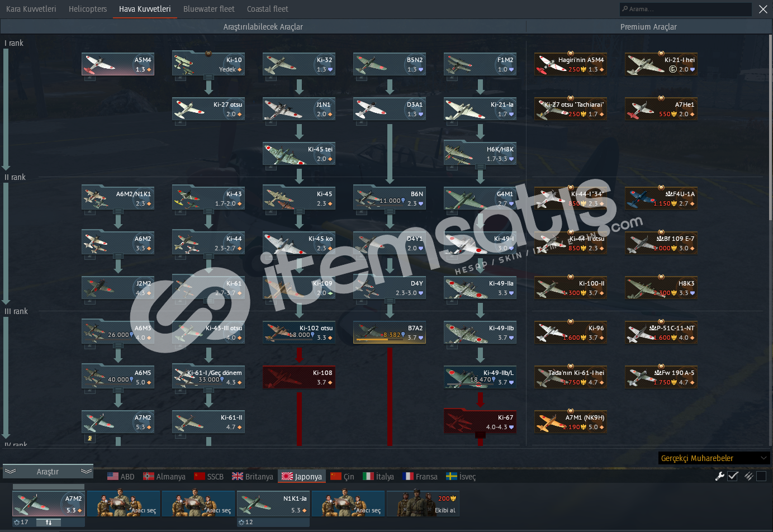Click the Ki-32 bomber card
Image resolution: width=773 pixels, height=532 pixels.
pyautogui.click(x=299, y=64)
